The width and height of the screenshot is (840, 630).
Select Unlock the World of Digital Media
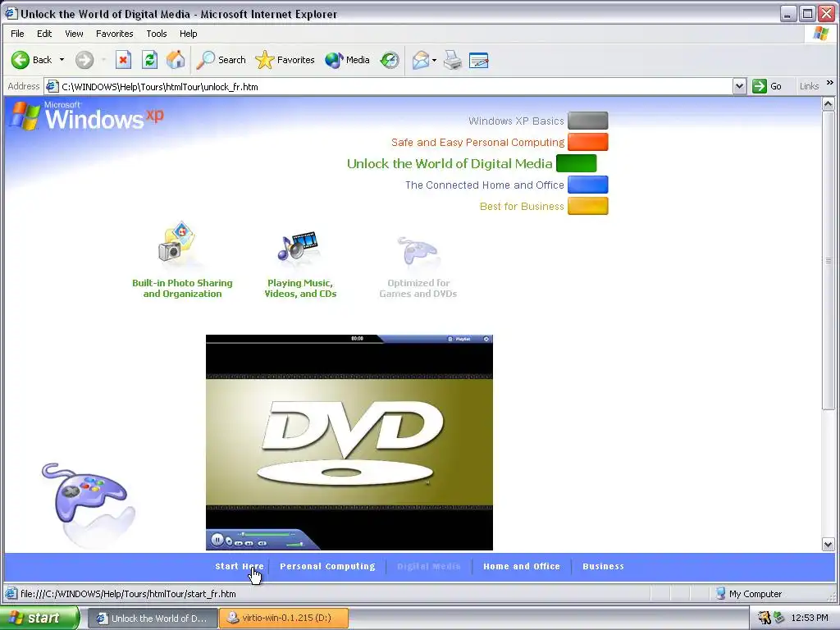(x=450, y=164)
